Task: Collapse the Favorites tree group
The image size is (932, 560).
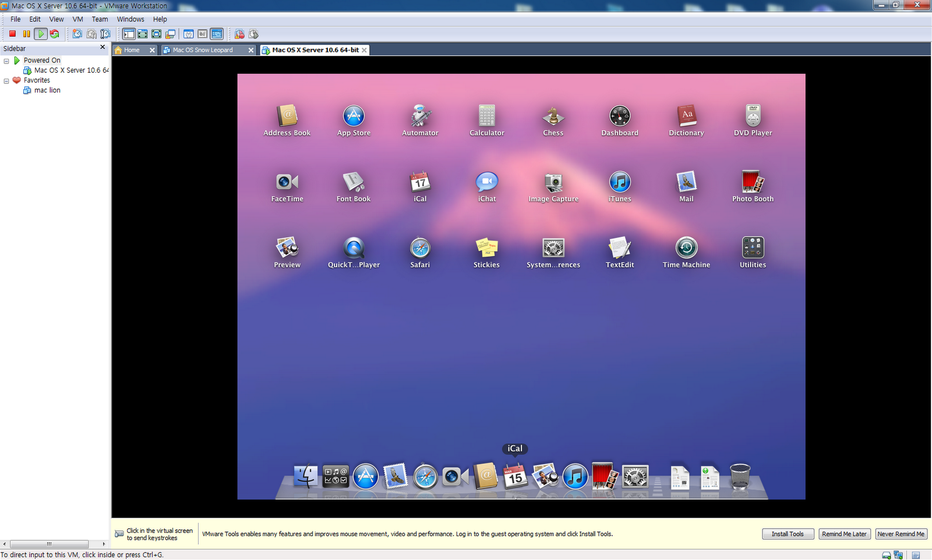Action: click(6, 81)
